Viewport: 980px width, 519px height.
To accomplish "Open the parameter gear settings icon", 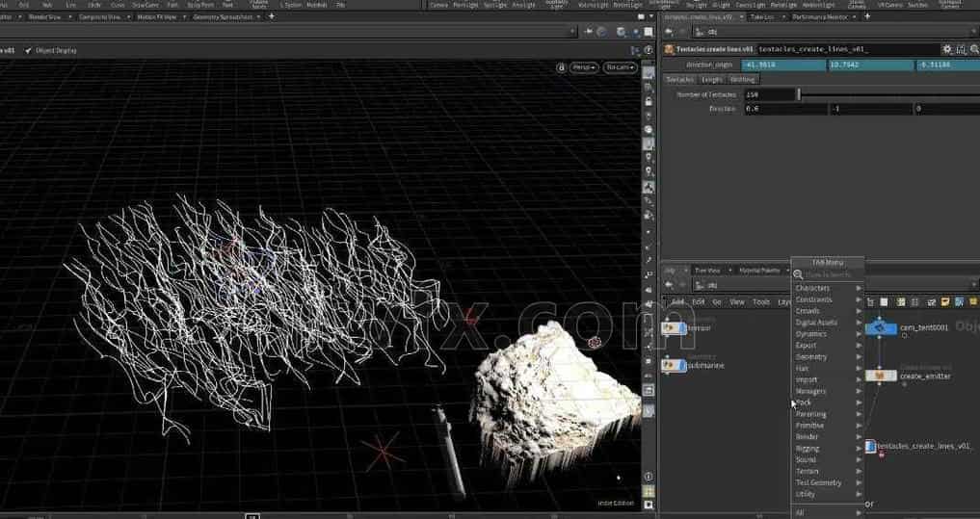I will click(947, 49).
